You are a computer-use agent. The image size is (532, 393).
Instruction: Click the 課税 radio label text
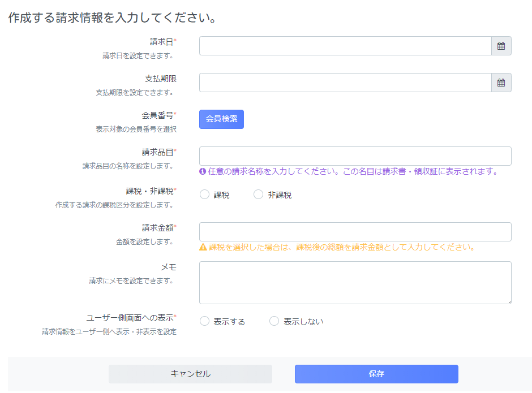pos(221,195)
